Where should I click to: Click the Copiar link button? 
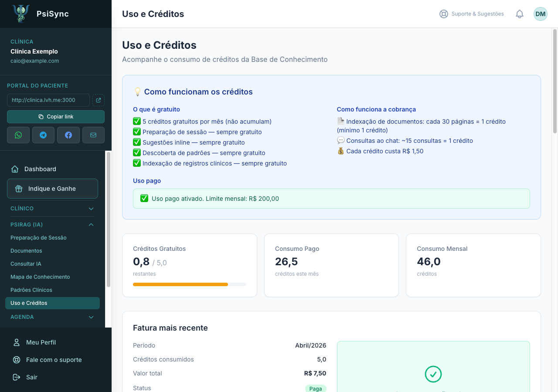(x=56, y=117)
